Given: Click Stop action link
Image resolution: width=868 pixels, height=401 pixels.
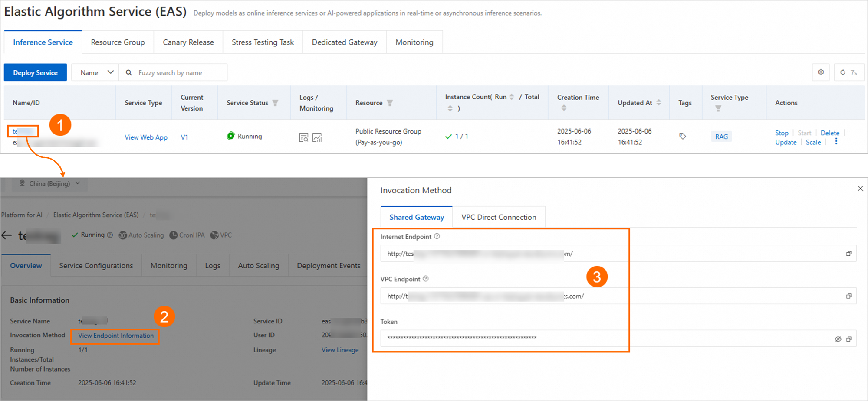Looking at the screenshot, I should (x=782, y=133).
